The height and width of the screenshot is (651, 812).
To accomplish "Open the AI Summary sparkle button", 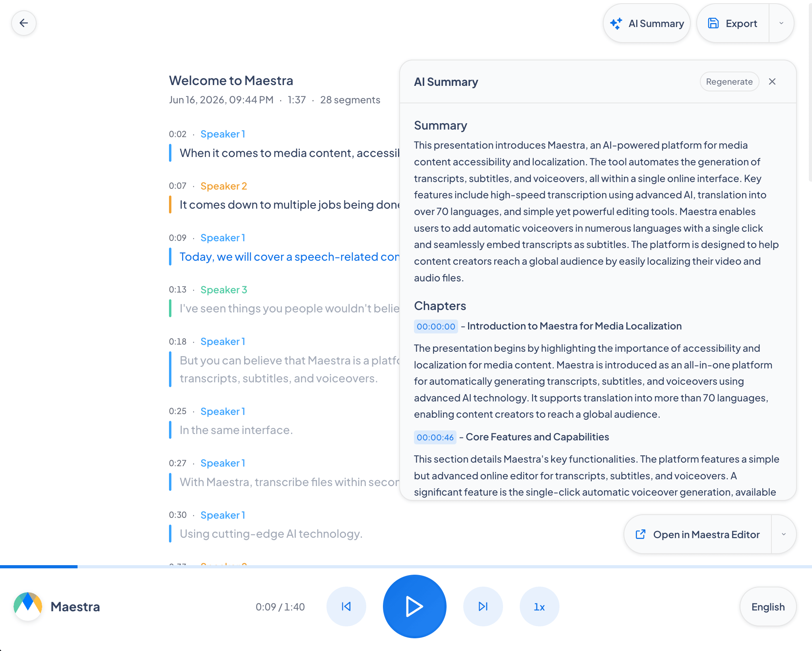I will (x=647, y=23).
